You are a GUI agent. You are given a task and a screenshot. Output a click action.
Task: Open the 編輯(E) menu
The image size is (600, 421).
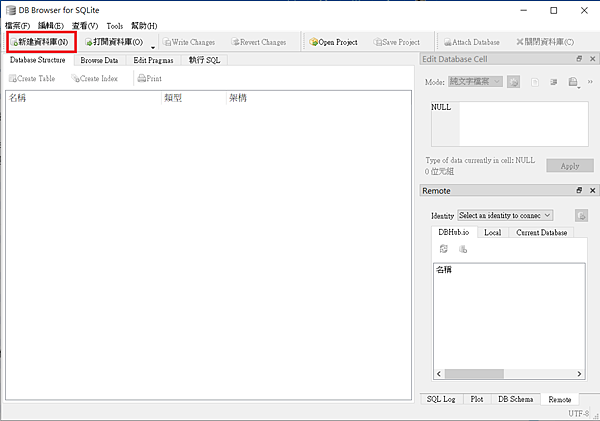51,26
